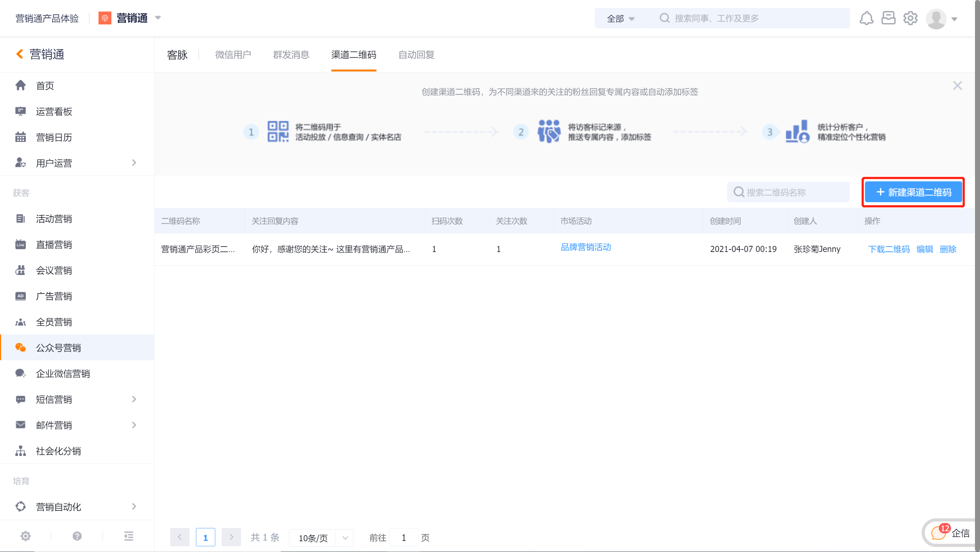This screenshot has height=552, width=980.
Task: Open sidebar settings gear at bottom
Action: pyautogui.click(x=25, y=536)
